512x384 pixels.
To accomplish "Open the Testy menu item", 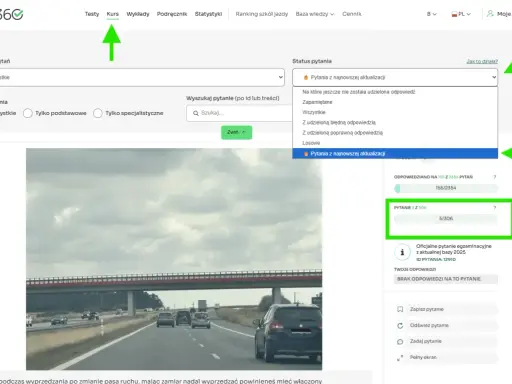I will pos(92,14).
